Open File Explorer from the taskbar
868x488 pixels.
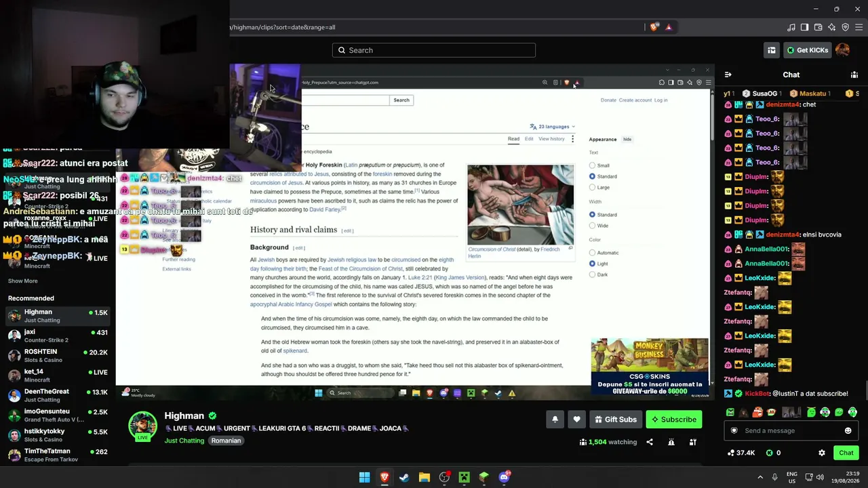[x=424, y=477]
